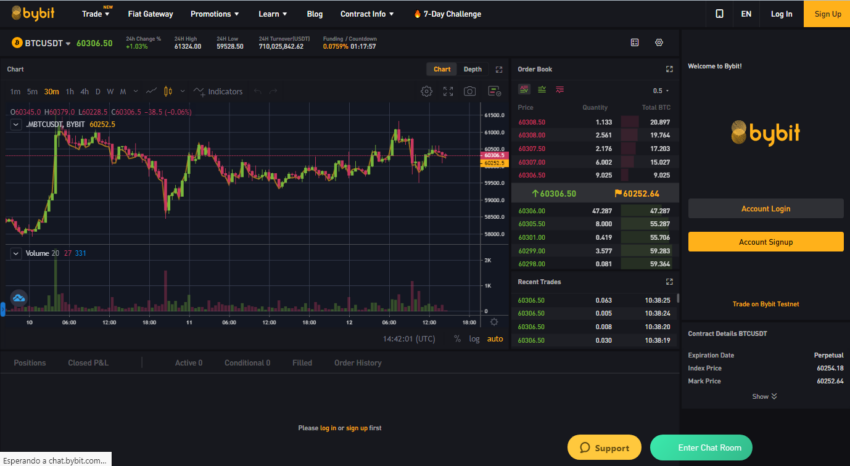Select candlestick chart type icon

click(x=168, y=92)
